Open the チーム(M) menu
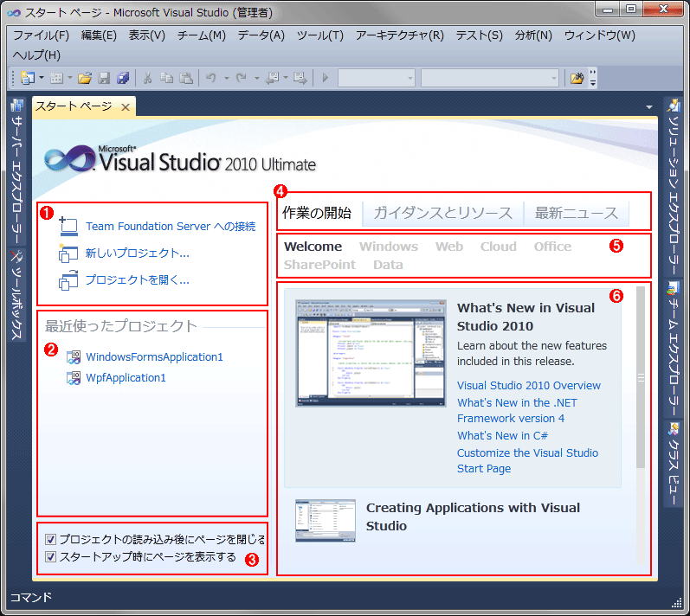The image size is (690, 616). 201,35
